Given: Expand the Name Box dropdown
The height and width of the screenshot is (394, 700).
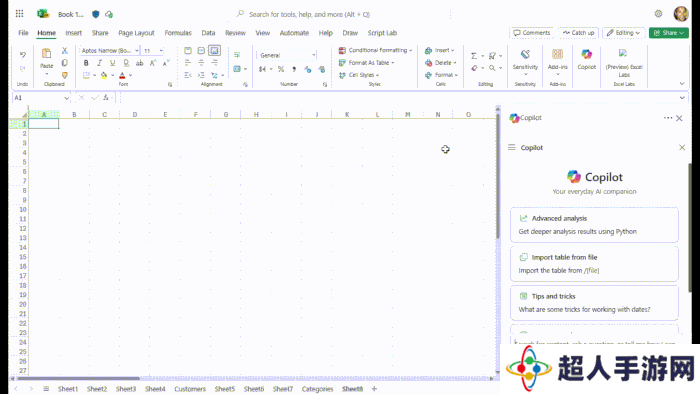Looking at the screenshot, I should (x=67, y=98).
